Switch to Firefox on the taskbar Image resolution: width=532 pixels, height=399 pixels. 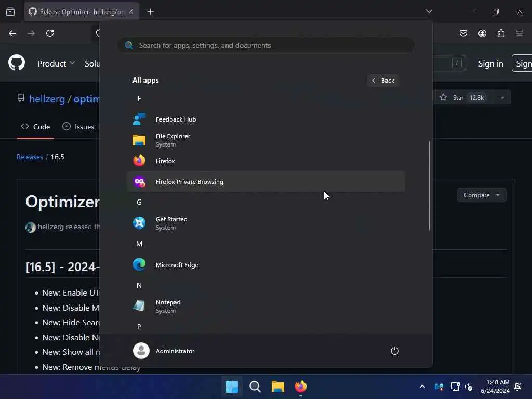point(301,387)
